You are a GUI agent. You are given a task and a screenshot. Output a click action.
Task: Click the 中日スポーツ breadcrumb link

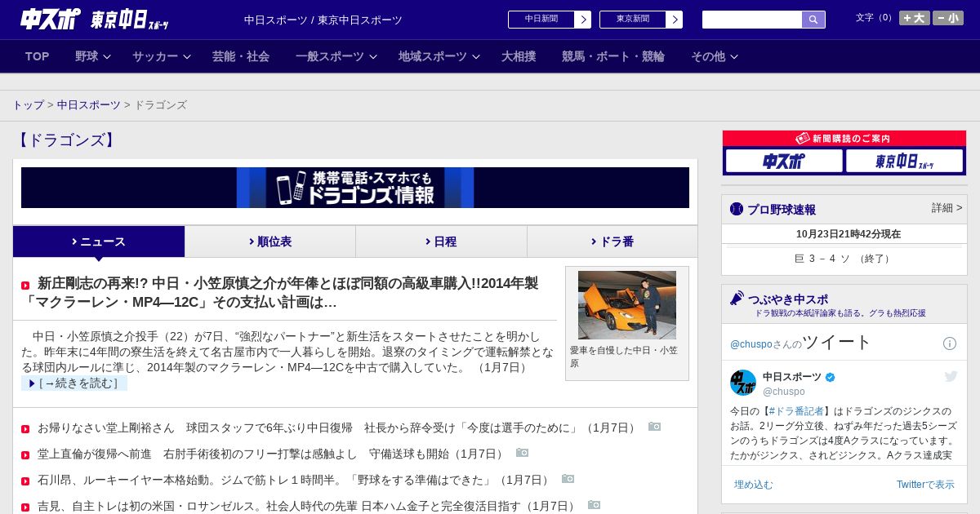(89, 105)
